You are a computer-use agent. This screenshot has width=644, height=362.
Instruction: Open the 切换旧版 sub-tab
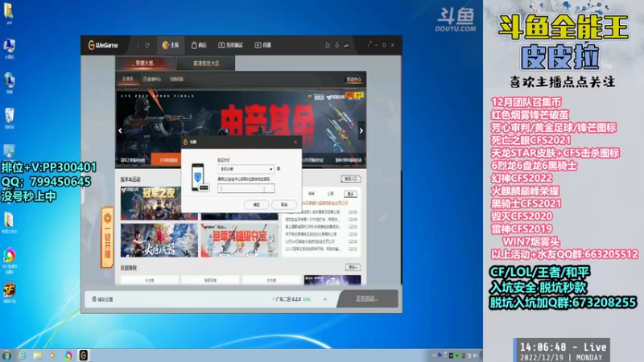click(x=176, y=79)
